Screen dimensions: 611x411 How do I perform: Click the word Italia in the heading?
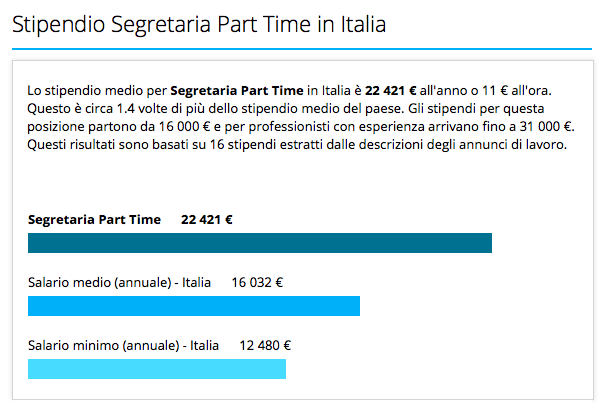click(363, 24)
